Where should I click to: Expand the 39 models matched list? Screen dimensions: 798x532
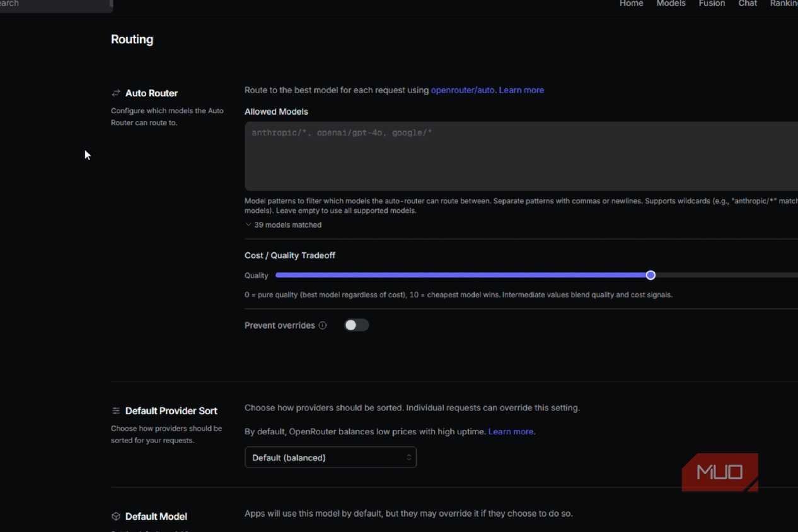pos(283,225)
